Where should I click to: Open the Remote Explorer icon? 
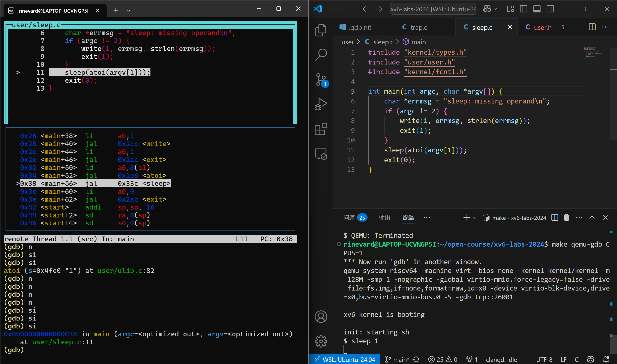321,154
